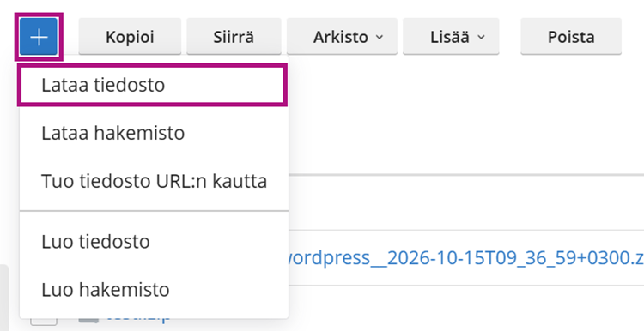This screenshot has width=644, height=331.
Task: Choose Luo tiedosto from menu
Action: point(154,242)
